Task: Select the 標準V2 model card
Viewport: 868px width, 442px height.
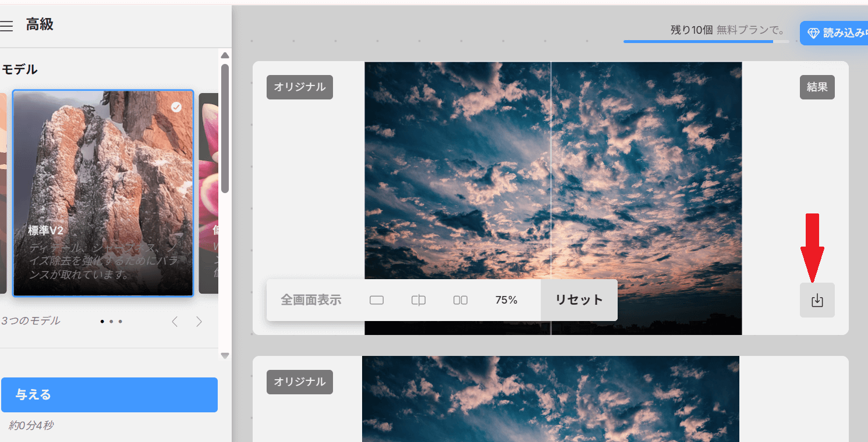Action: 103,193
